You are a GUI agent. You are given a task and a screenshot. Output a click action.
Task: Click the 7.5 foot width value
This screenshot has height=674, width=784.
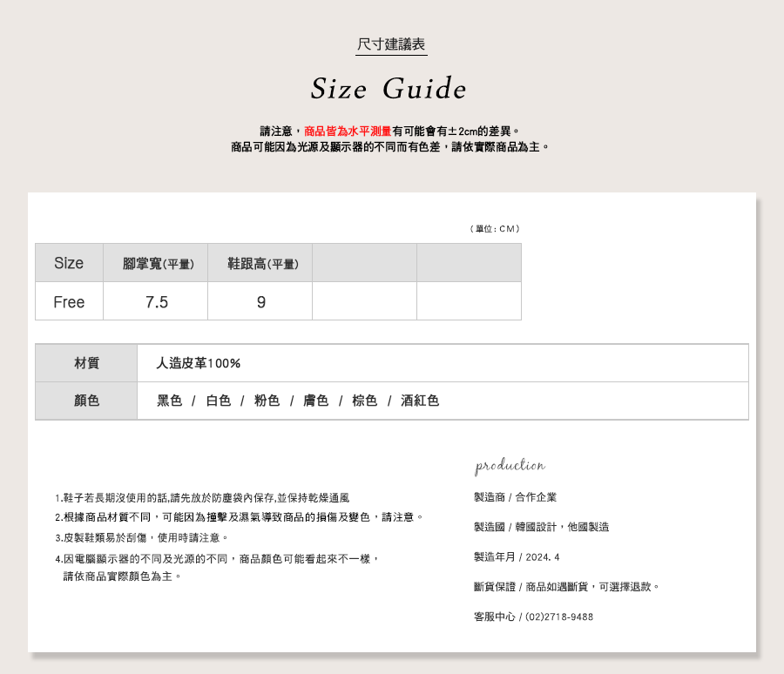(x=157, y=302)
